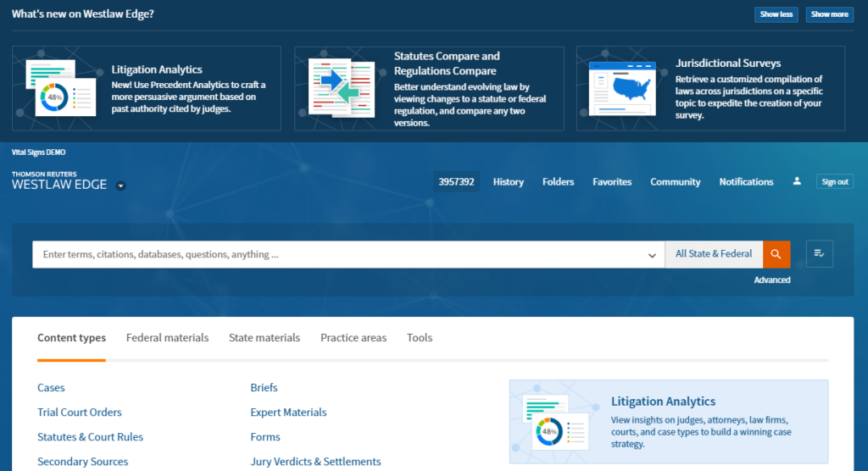Select the State materials tab

(264, 338)
